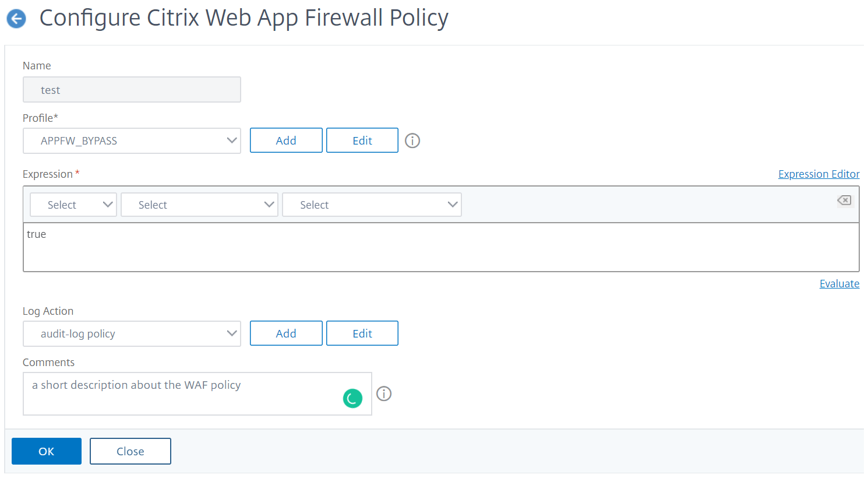
Task: Click the Configure Citrix Web App Firewall Policy title
Action: (244, 18)
